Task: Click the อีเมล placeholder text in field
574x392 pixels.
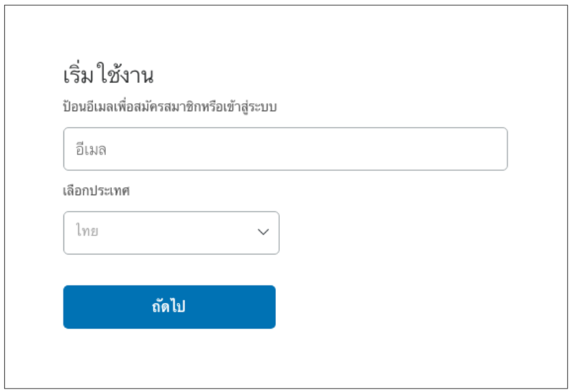Action: (x=91, y=149)
